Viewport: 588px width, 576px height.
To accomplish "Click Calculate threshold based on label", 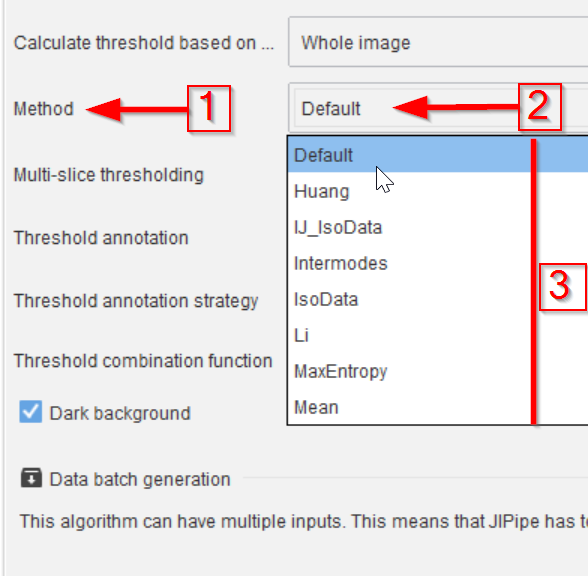I will pos(144,43).
